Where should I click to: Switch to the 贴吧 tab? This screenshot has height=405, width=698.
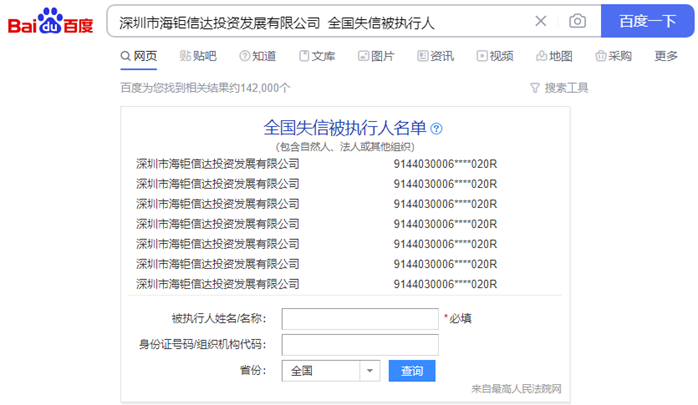pyautogui.click(x=198, y=56)
